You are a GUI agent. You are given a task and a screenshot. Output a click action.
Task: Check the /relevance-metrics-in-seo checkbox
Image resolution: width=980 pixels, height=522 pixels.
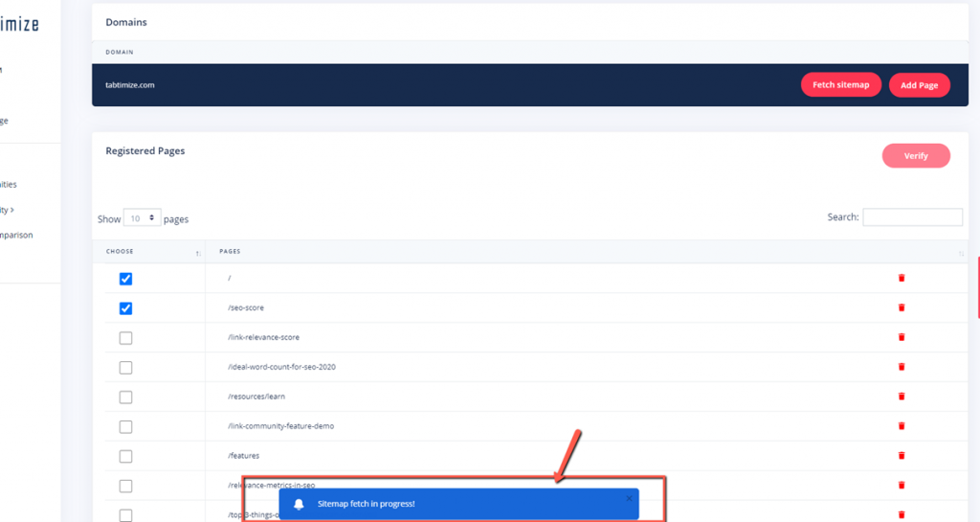point(125,486)
